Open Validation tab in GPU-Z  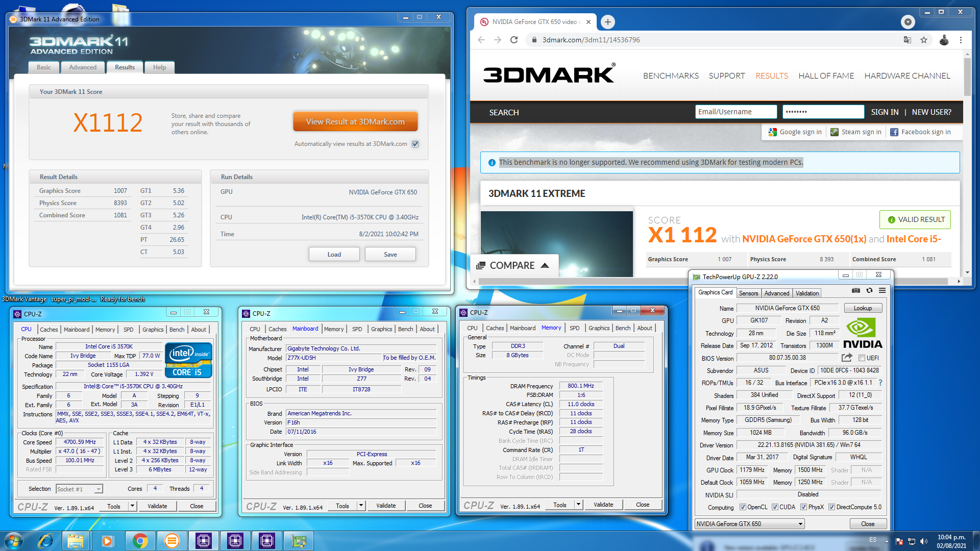click(807, 293)
